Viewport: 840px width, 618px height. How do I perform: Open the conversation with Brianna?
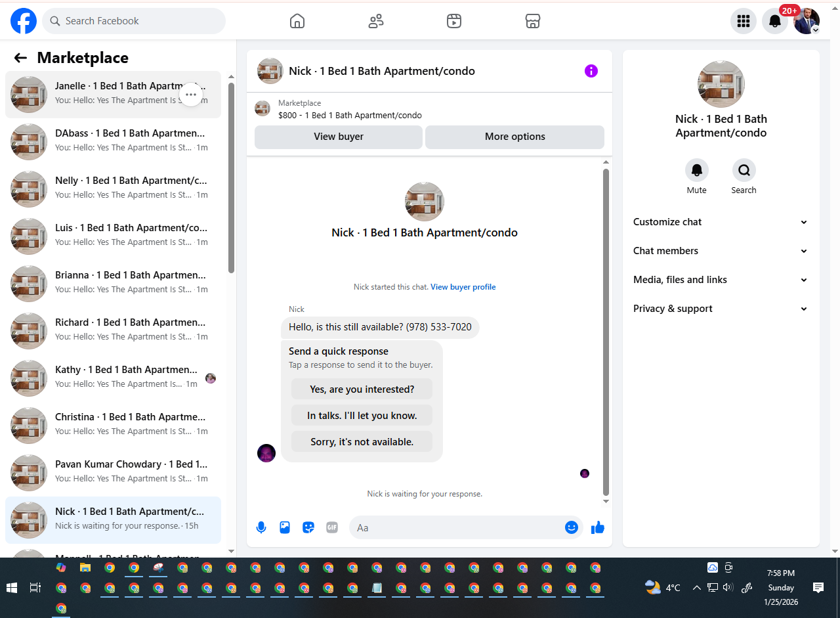tap(113, 284)
